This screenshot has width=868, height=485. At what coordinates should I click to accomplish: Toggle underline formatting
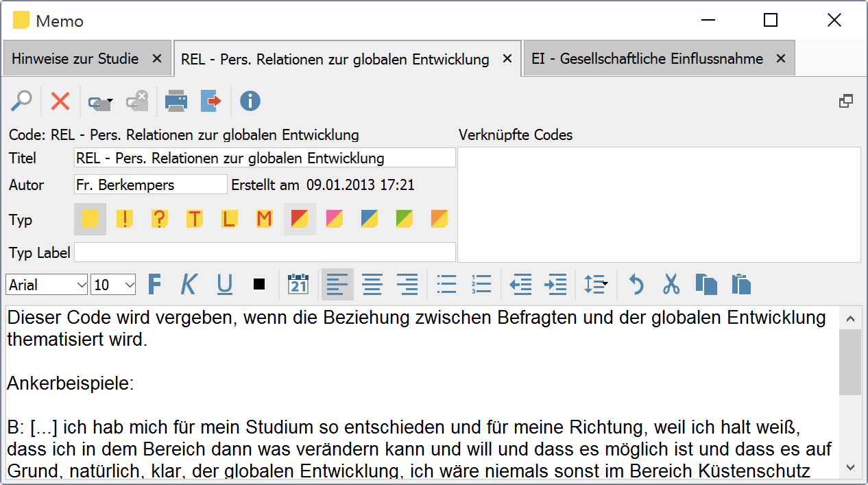(x=224, y=284)
